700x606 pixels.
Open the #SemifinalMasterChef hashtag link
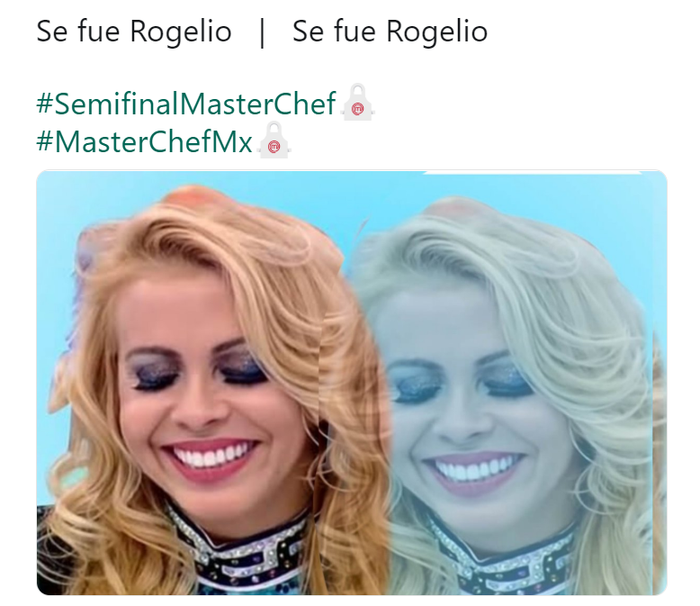coord(185,104)
